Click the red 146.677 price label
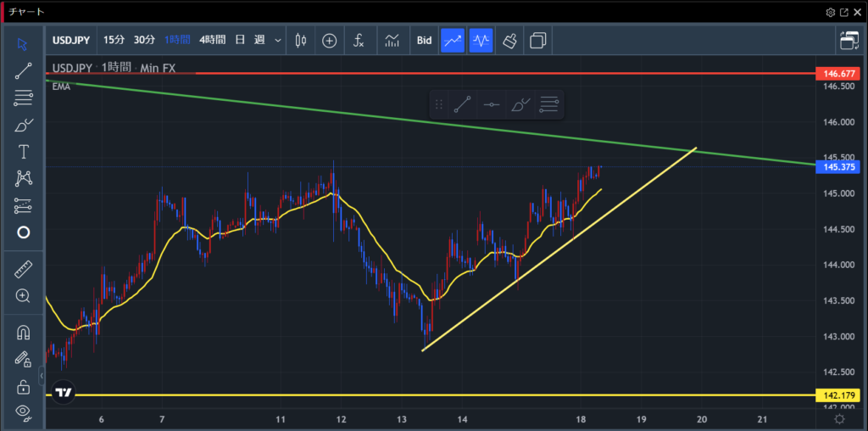The width and height of the screenshot is (868, 431). (837, 73)
